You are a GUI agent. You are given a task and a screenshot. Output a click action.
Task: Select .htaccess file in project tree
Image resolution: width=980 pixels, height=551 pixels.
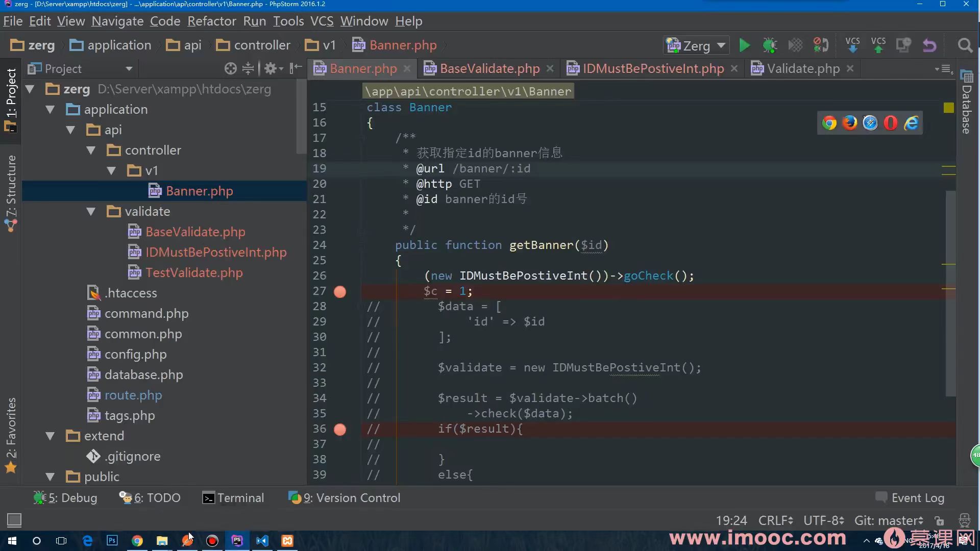click(x=131, y=293)
